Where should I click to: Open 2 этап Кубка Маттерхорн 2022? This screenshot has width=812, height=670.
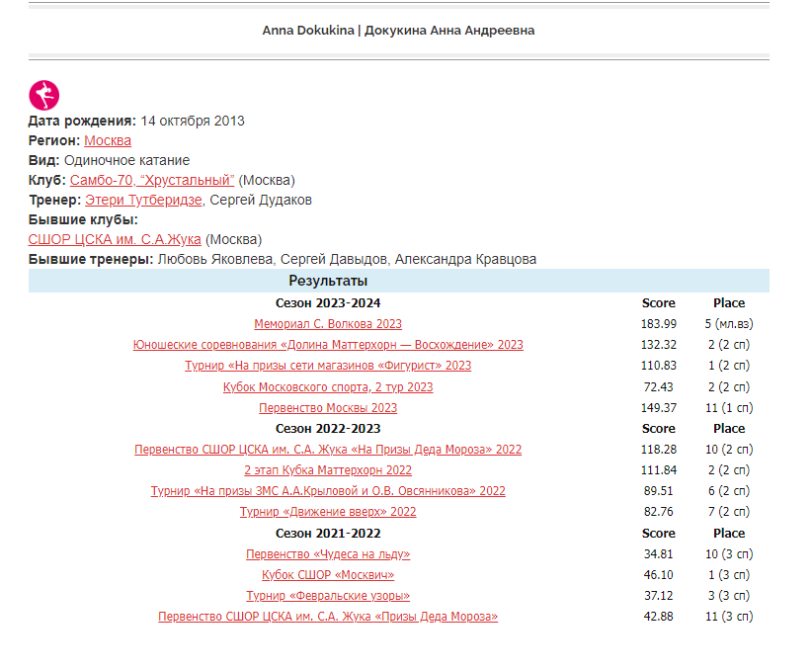point(328,470)
